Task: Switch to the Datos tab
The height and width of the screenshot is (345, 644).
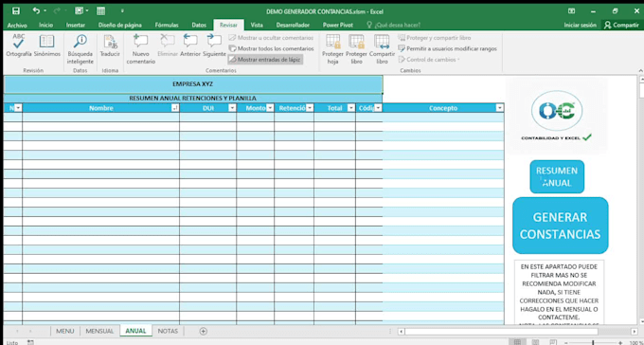Action: tap(199, 25)
